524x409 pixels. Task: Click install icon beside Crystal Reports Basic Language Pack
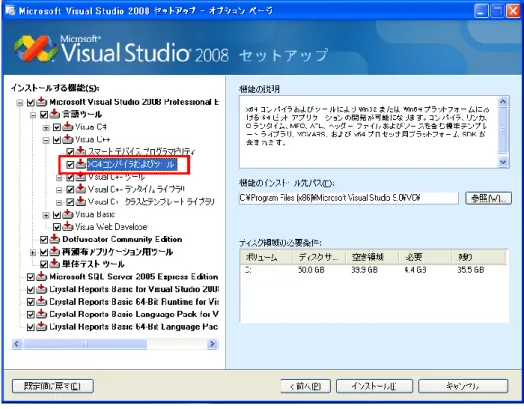[41, 314]
